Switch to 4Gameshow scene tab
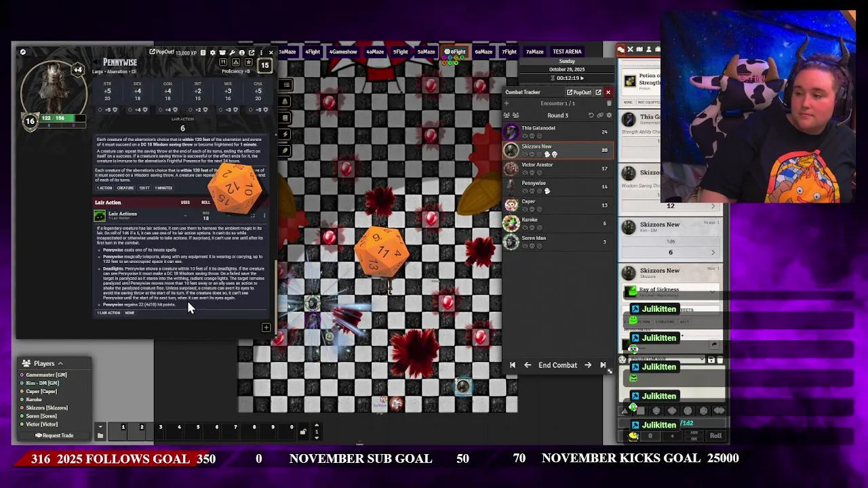Image resolution: width=868 pixels, height=488 pixels. point(343,52)
